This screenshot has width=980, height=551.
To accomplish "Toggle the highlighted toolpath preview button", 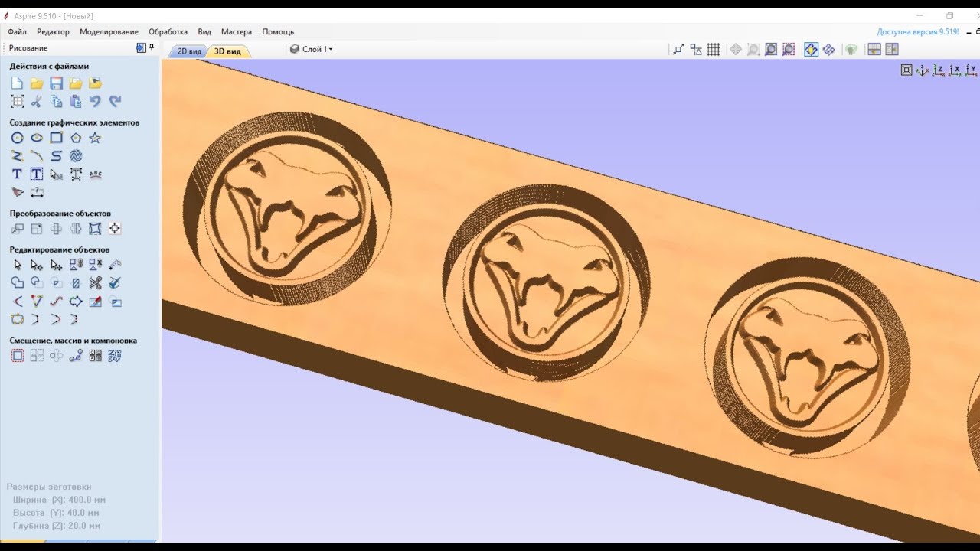I will coord(811,49).
